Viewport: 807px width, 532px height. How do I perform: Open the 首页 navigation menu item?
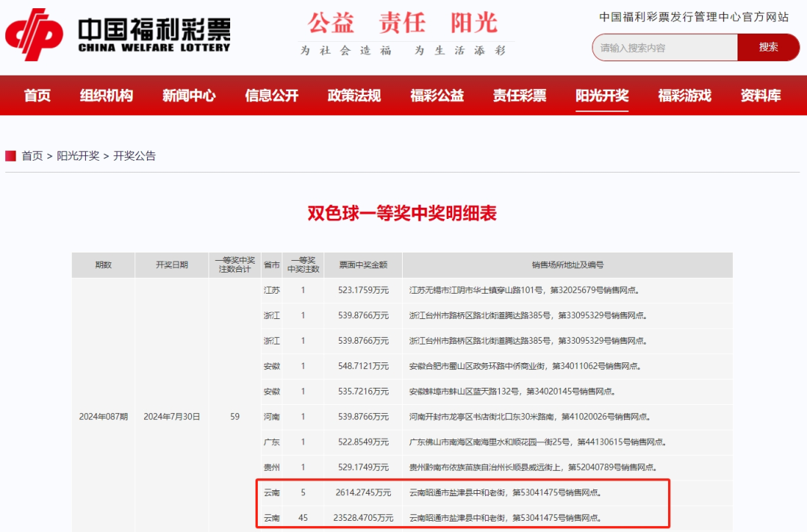37,96
